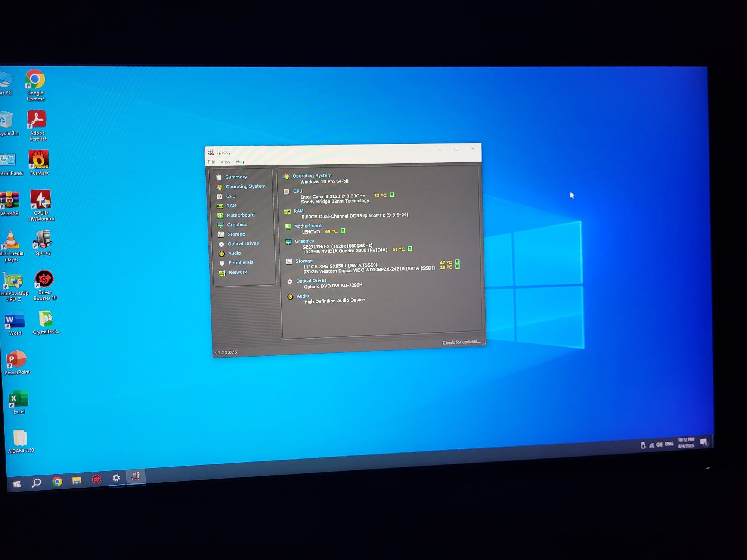747x560 pixels.
Task: Select Optical Drives in the Speccy sidebar
Action: click(x=243, y=243)
